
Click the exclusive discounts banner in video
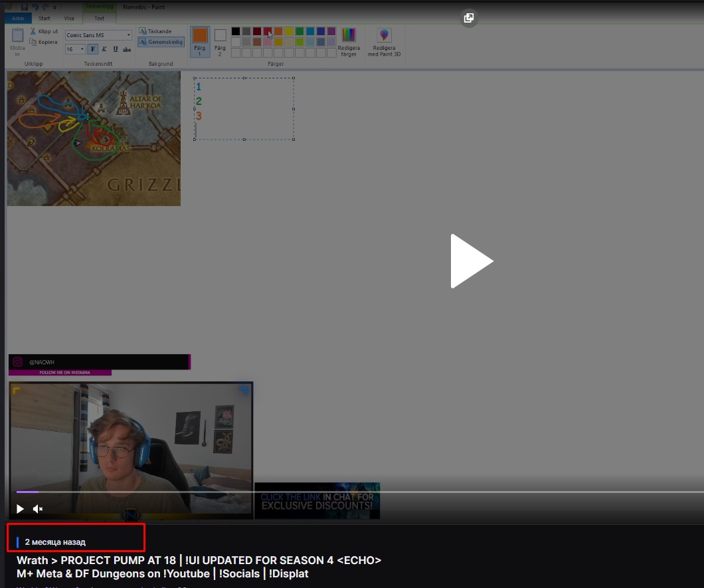(317, 501)
